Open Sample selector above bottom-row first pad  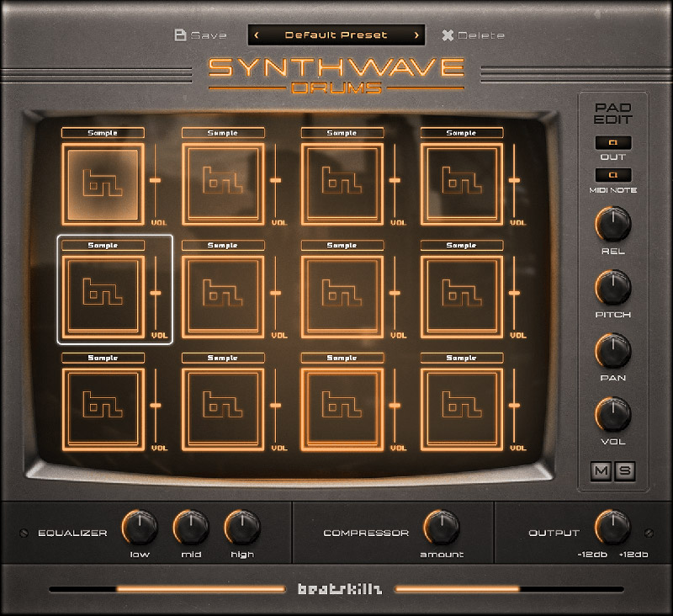point(103,358)
